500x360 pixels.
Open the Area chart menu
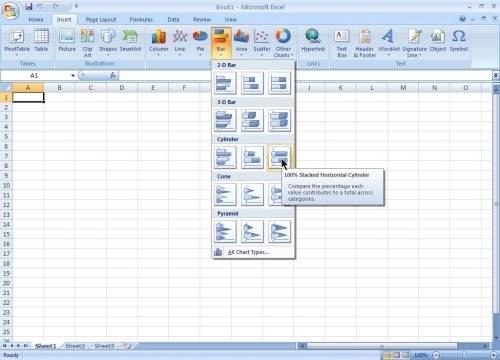(x=242, y=42)
